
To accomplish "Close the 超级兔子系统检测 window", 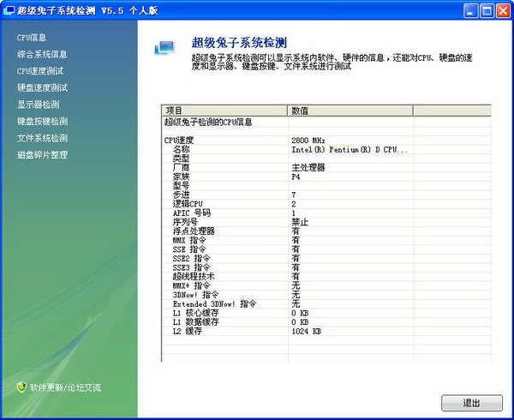I will click(x=503, y=11).
